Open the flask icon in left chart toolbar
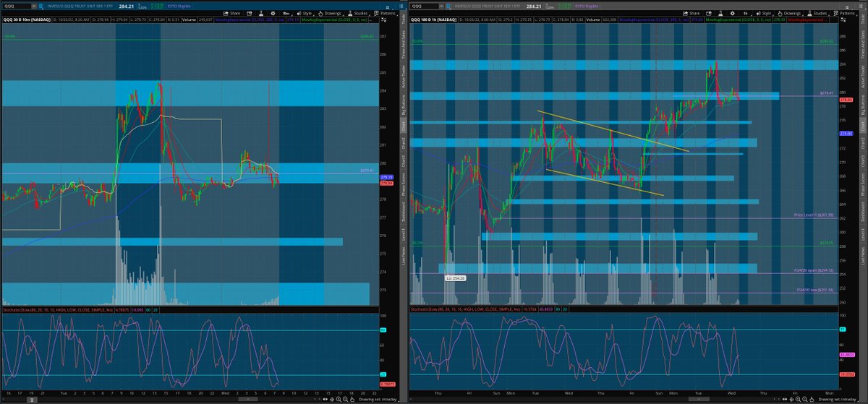This screenshot has height=404, width=868. [x=261, y=13]
